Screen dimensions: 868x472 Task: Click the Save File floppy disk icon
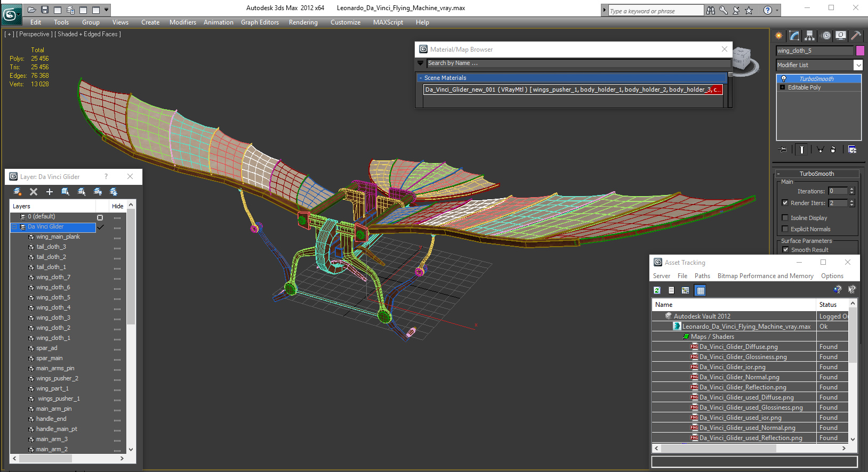[45, 10]
